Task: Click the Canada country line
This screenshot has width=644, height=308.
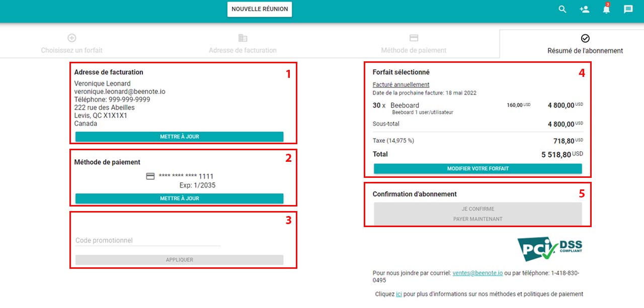Action: 86,124
